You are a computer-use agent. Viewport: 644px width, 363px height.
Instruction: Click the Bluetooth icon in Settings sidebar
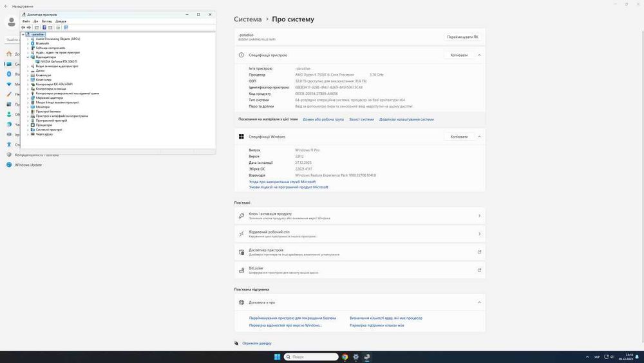(9, 74)
